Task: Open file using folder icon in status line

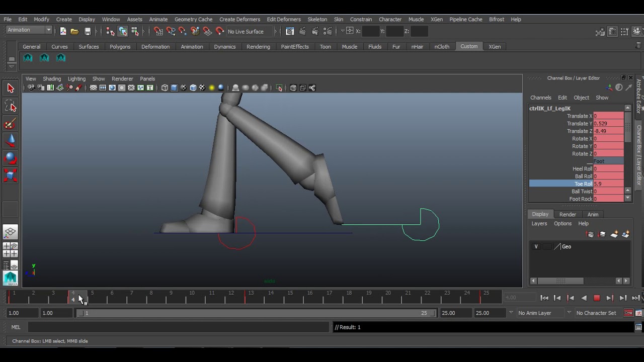Action: tap(74, 31)
